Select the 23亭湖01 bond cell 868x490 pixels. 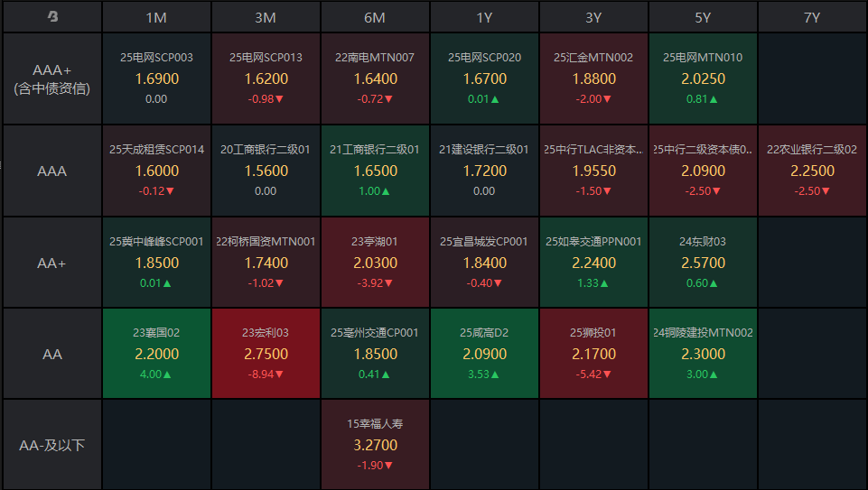point(375,263)
